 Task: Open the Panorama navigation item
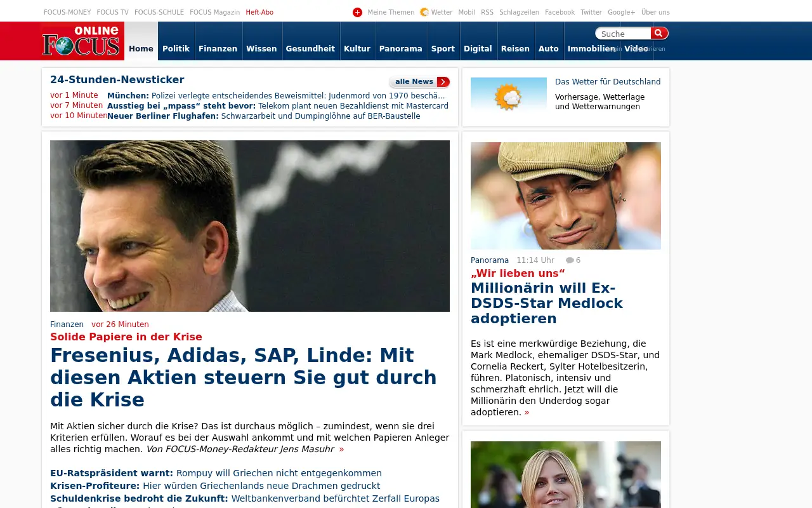pos(401,49)
